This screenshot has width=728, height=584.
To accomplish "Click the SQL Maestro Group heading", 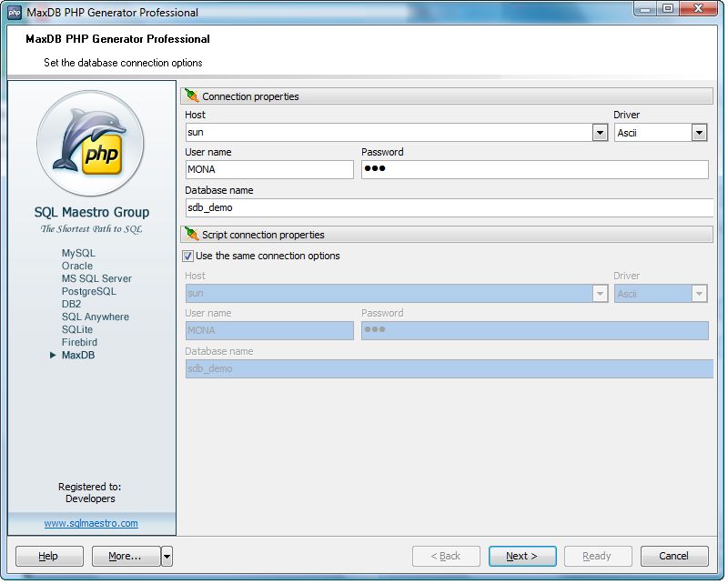I will pos(92,213).
